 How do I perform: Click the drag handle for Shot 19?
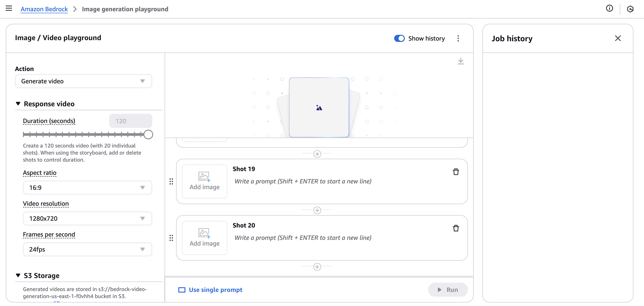(171, 181)
